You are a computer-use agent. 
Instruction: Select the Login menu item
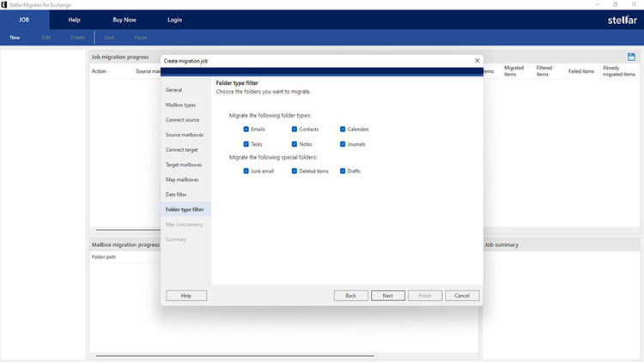(x=174, y=19)
